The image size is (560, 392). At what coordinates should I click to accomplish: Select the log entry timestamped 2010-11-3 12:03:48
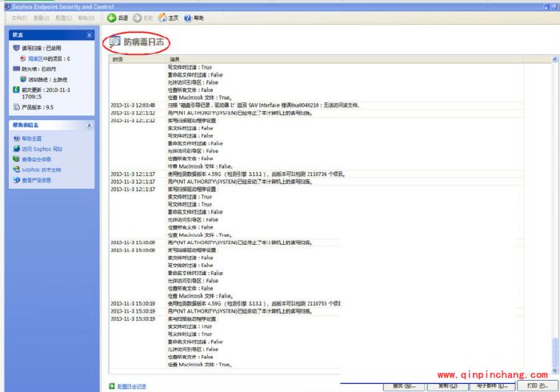coord(133,106)
